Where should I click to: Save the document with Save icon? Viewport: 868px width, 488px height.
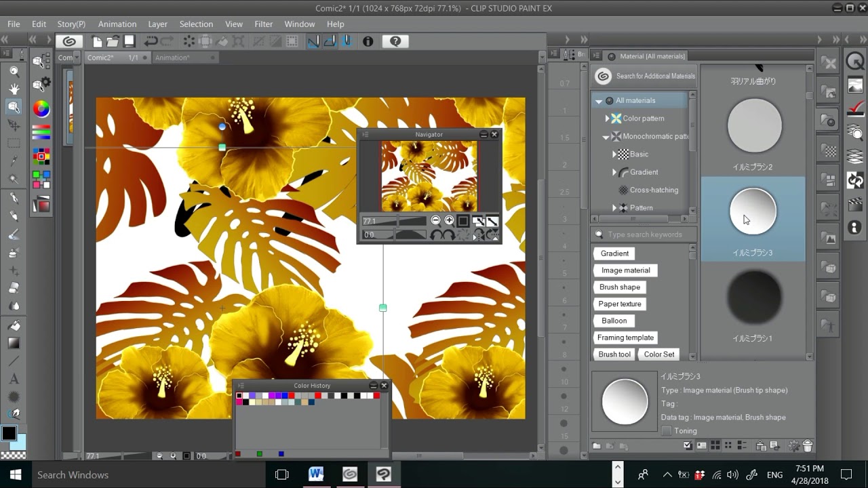point(129,41)
